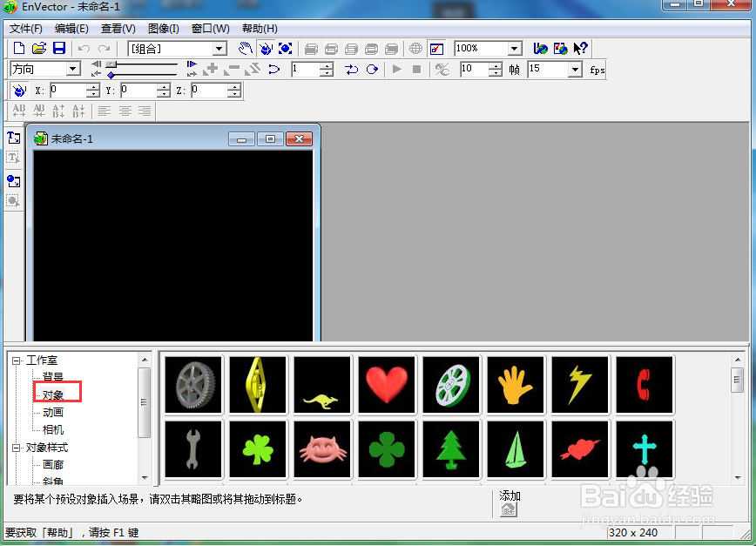The height and width of the screenshot is (546, 756).
Task: Select 背景 in the tree
Action: (x=53, y=376)
